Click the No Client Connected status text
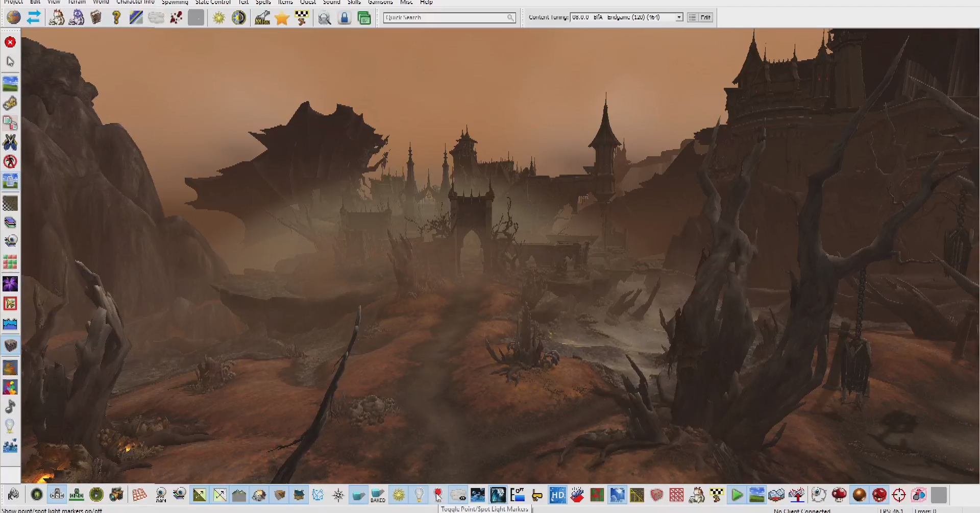This screenshot has height=513, width=980. [802, 510]
